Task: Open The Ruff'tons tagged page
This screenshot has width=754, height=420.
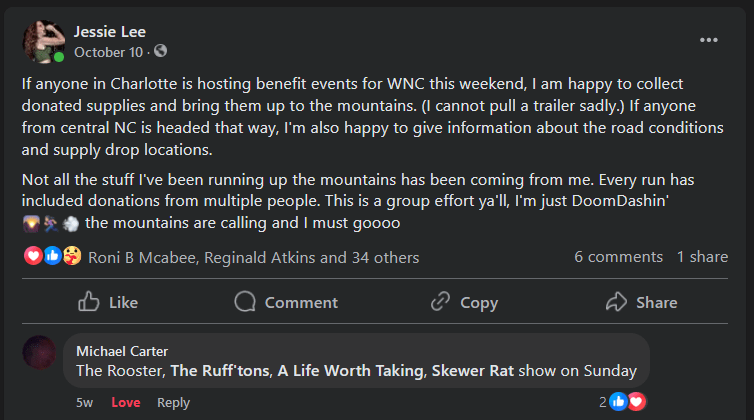Action: 220,371
